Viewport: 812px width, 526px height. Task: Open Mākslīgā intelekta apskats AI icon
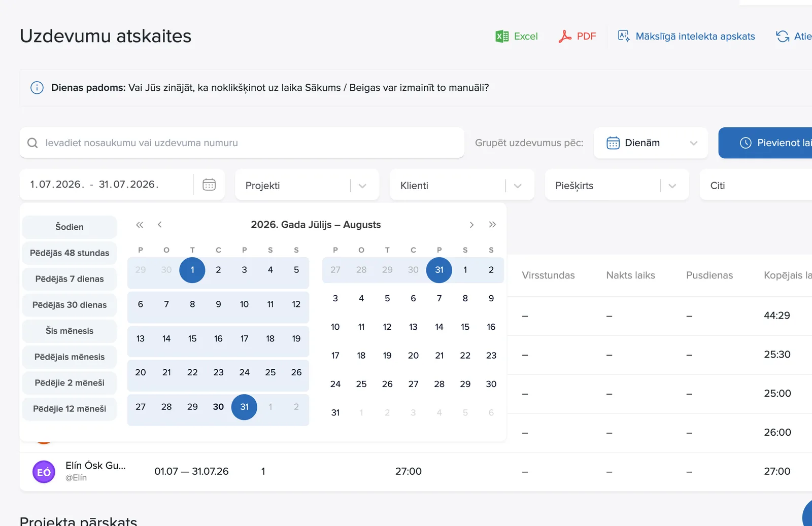[x=624, y=36]
